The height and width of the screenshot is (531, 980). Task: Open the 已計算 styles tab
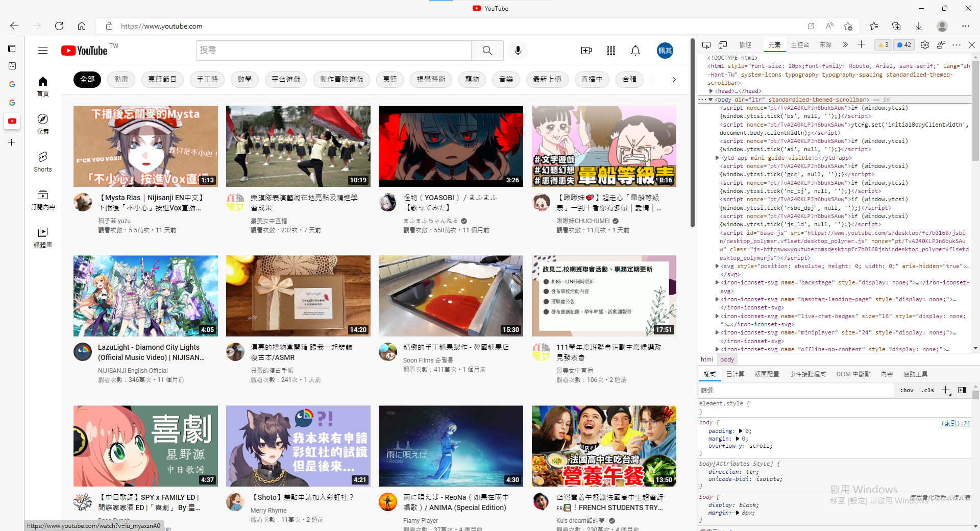pyautogui.click(x=735, y=374)
